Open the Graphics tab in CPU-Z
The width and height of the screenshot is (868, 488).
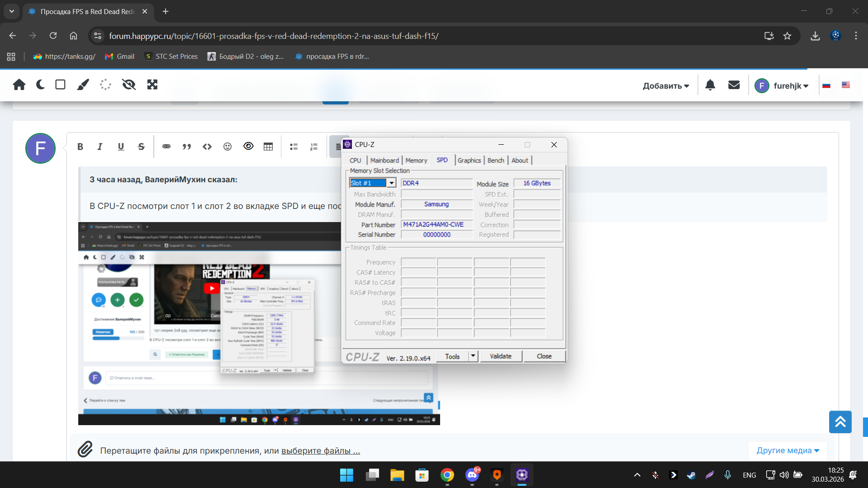coord(469,161)
